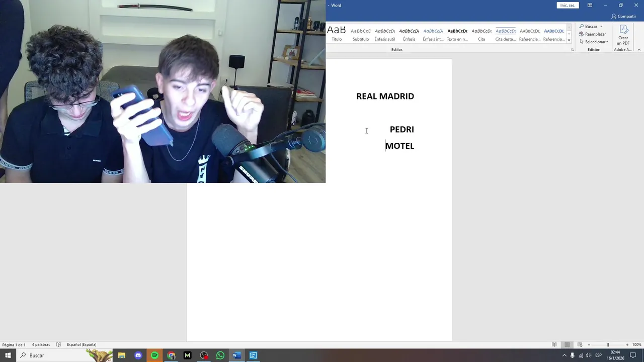The image size is (644, 362).
Task: Open the blue app icon right of Word in taskbar
Action: (x=253, y=355)
